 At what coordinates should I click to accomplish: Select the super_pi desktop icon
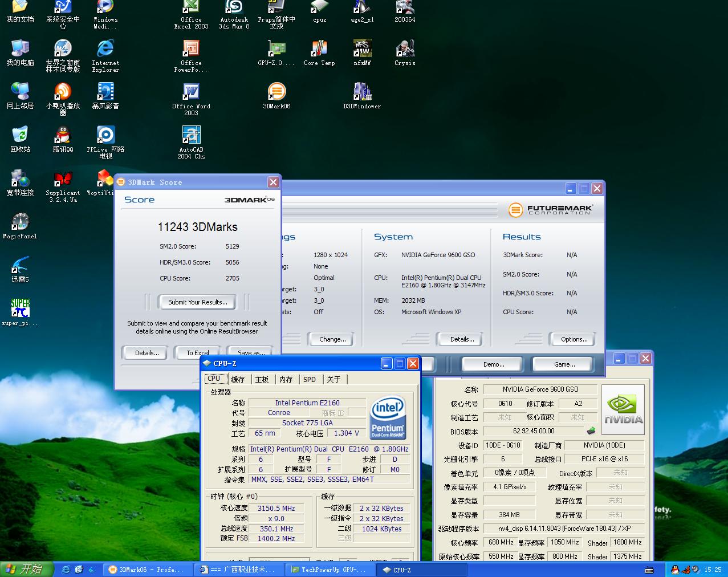click(x=20, y=312)
